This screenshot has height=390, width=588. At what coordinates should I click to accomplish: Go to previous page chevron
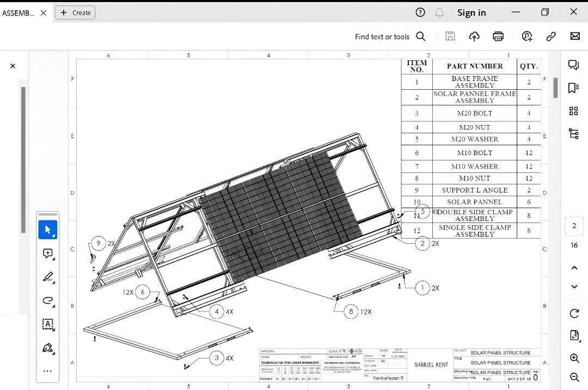pyautogui.click(x=574, y=268)
